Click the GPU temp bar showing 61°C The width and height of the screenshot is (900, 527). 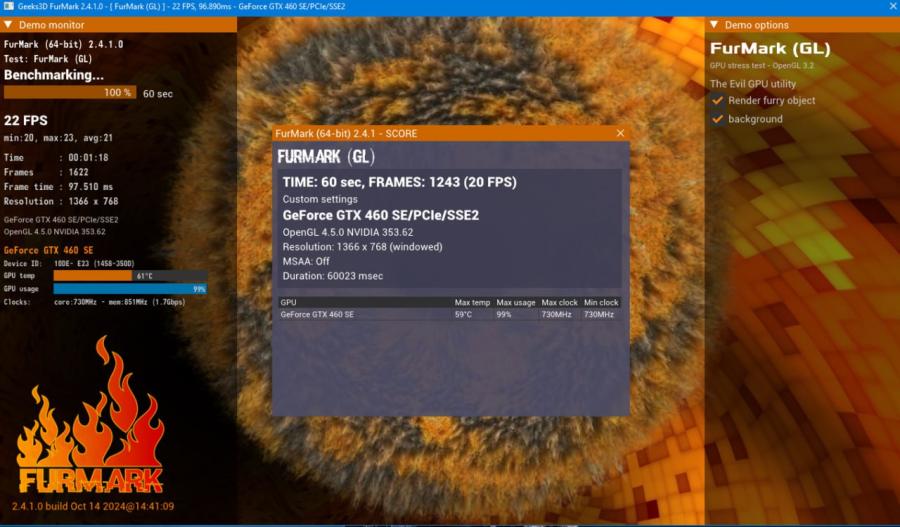pos(130,276)
